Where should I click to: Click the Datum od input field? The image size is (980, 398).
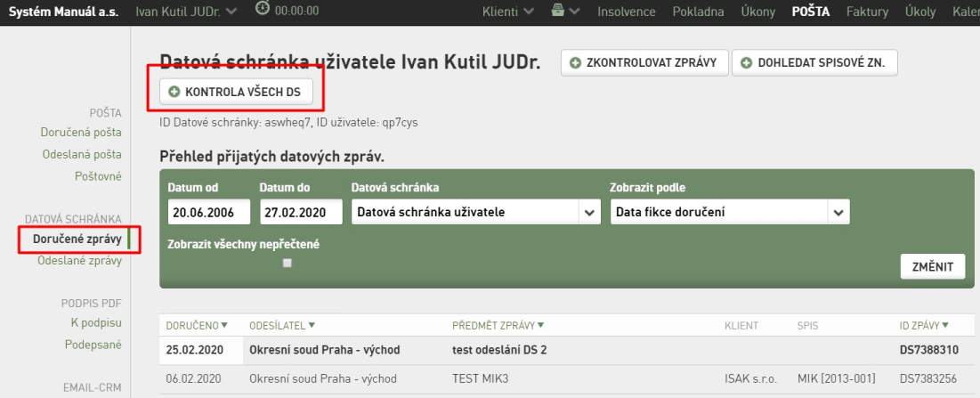(209, 213)
